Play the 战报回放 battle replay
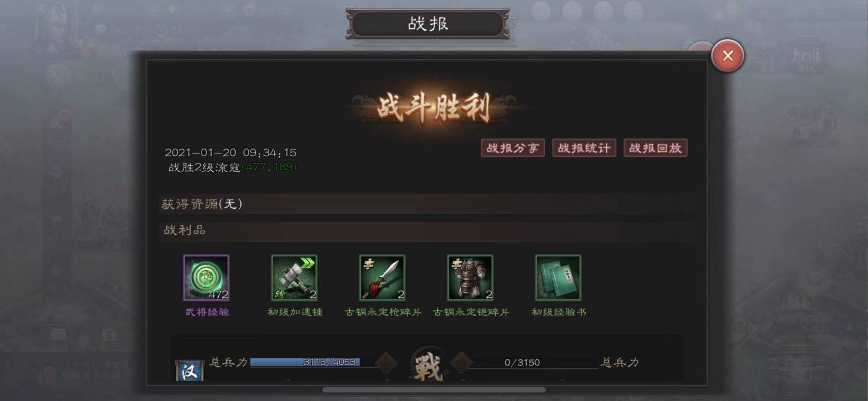 655,148
